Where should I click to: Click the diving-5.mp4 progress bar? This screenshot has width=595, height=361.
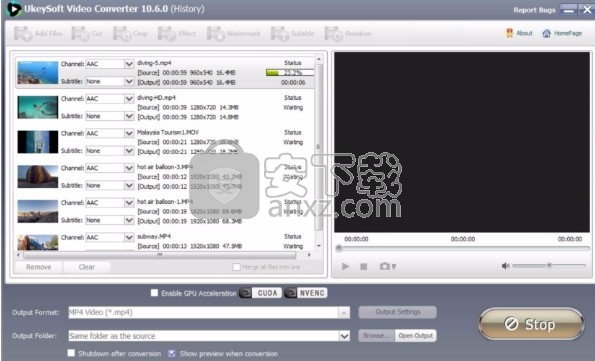290,73
